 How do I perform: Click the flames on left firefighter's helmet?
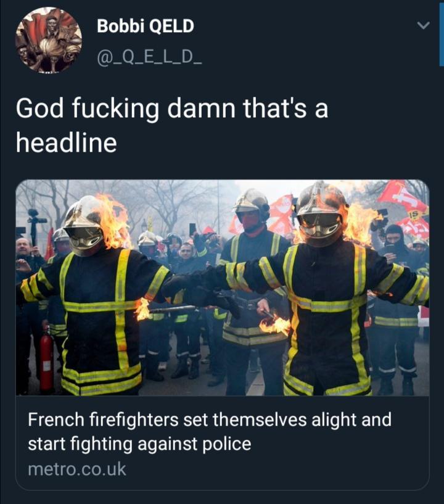114,218
